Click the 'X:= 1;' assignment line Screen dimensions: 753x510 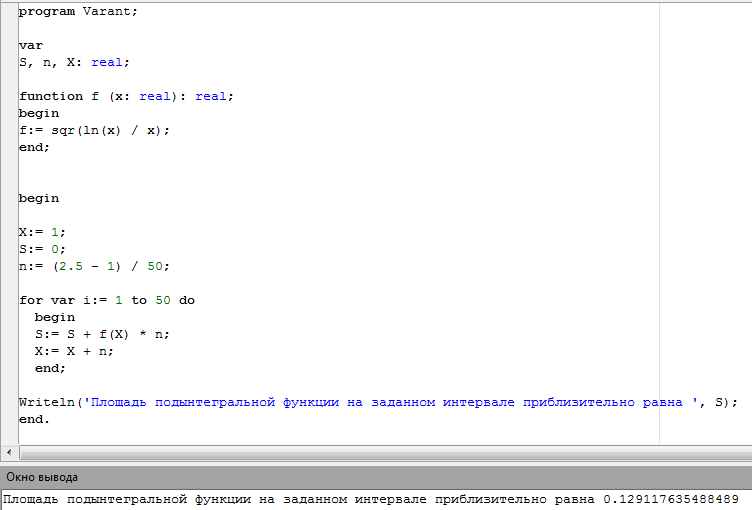click(x=42, y=232)
